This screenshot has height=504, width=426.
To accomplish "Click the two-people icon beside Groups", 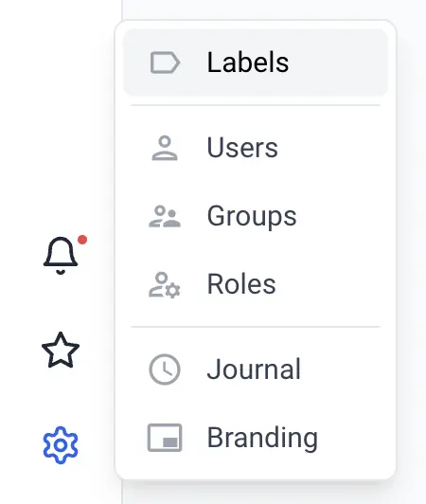I will click(x=165, y=216).
